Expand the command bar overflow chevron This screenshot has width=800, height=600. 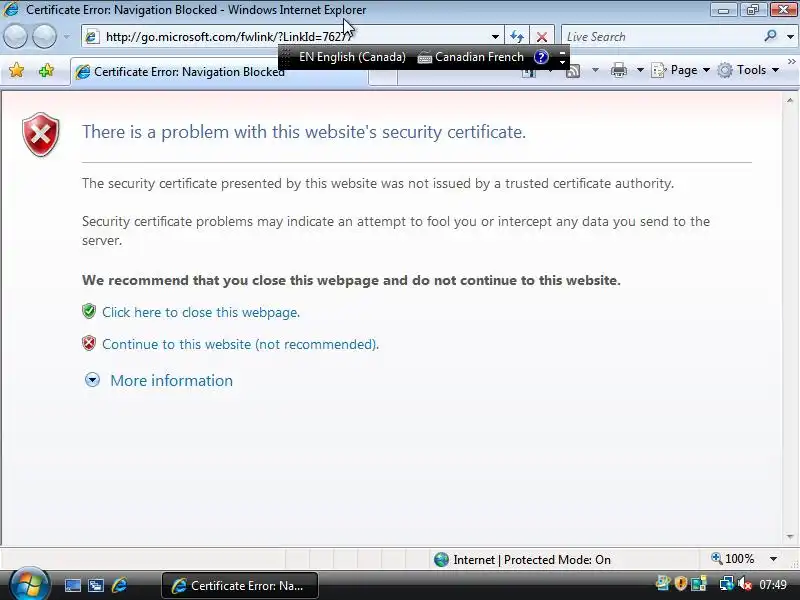(792, 61)
